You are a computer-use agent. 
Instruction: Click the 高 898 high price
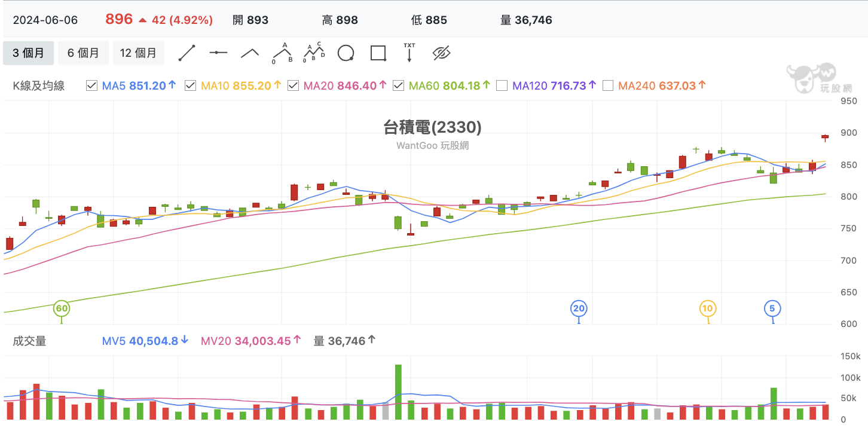point(340,20)
